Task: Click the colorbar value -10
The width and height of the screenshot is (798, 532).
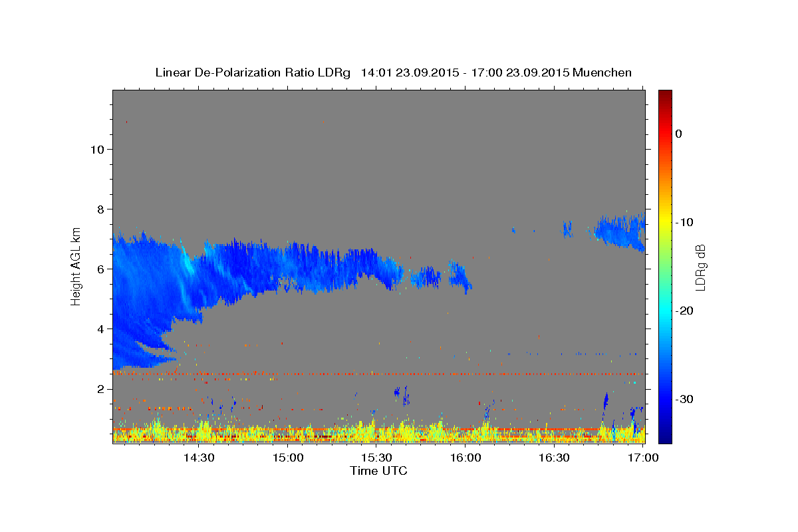Action: click(684, 222)
